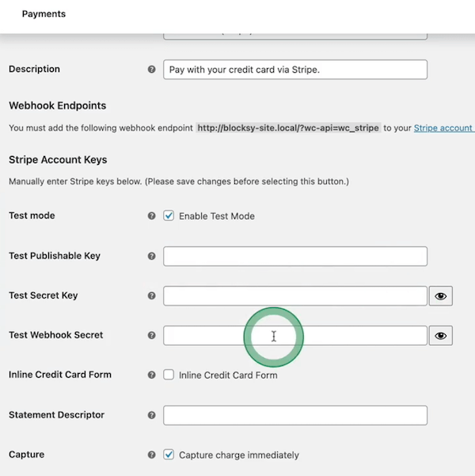Image resolution: width=475 pixels, height=476 pixels.
Task: Uncheck the Enable Test Mode checkbox
Action: [169, 216]
